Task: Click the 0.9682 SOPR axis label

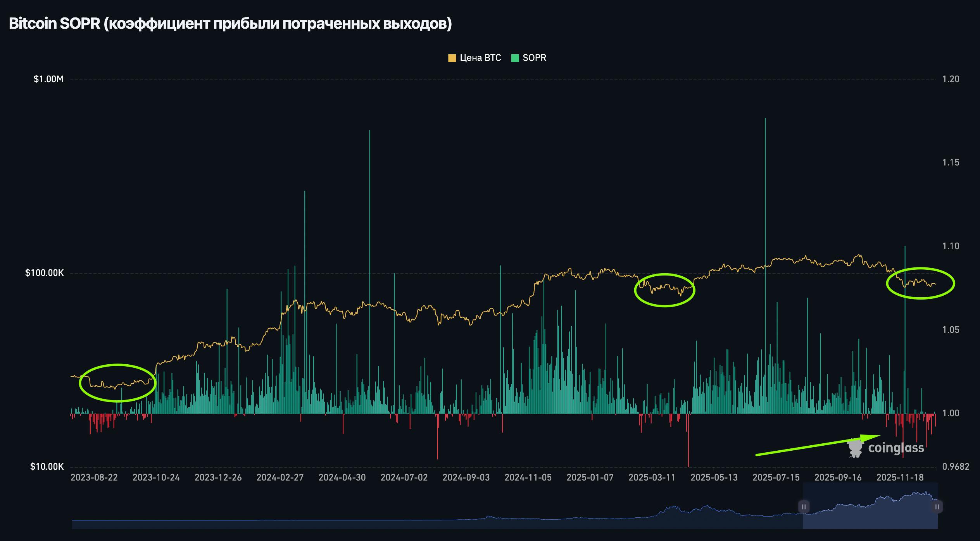Action: (956, 467)
